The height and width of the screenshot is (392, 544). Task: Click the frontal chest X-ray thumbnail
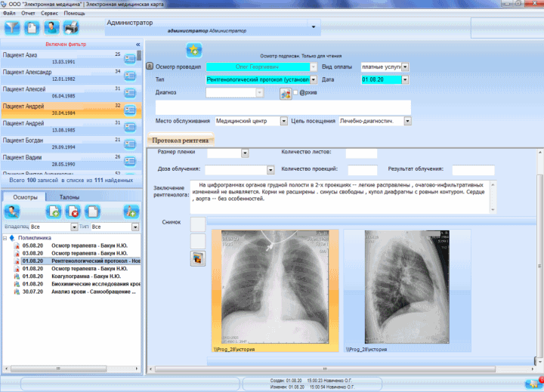coord(275,286)
